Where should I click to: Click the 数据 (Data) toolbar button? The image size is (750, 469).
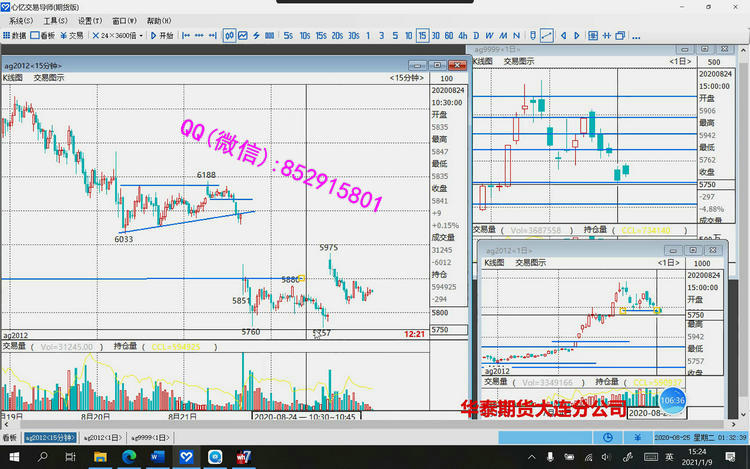pos(15,35)
